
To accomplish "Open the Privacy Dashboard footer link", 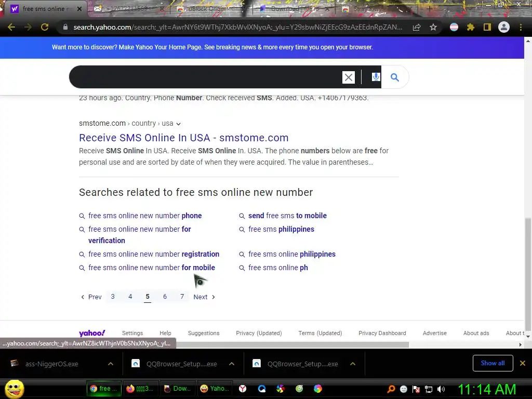I will coord(382,333).
